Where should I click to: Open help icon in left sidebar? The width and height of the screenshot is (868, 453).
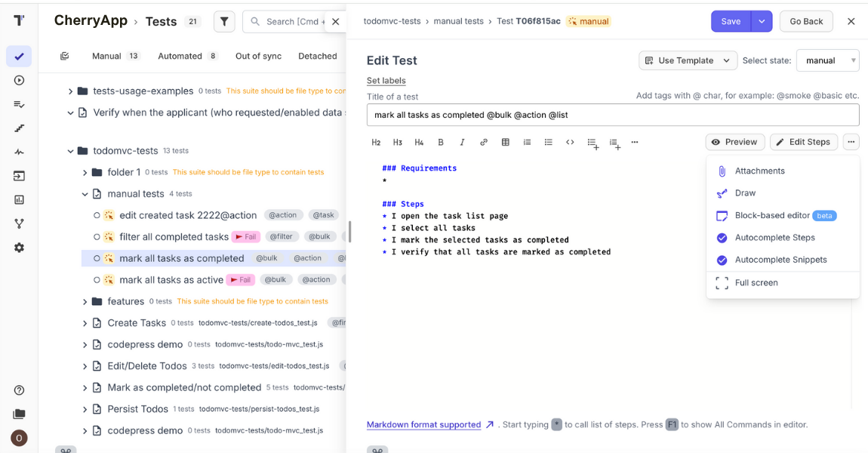[20, 390]
